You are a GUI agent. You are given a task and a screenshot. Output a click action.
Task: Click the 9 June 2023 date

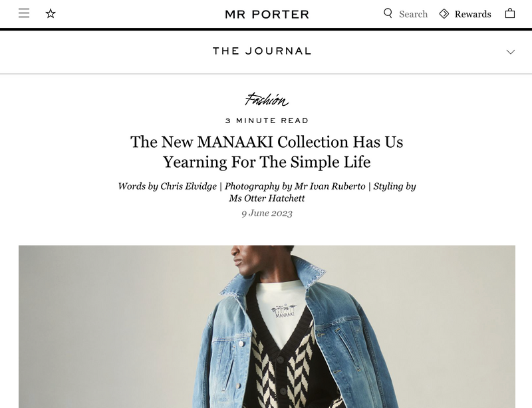266,213
